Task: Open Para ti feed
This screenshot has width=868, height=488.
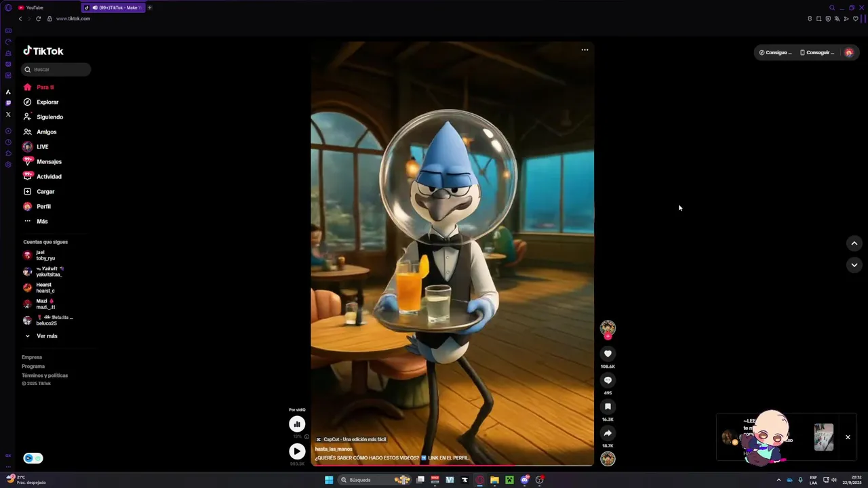Action: click(39, 87)
